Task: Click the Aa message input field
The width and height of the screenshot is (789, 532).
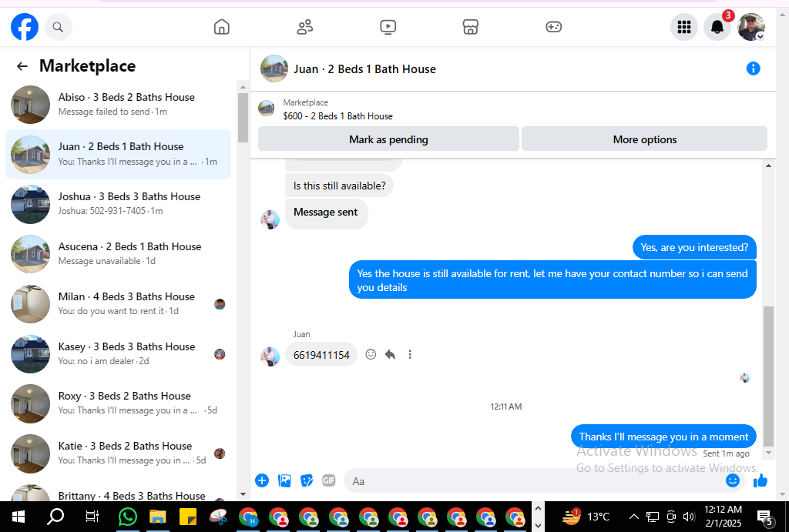Action: tap(533, 481)
